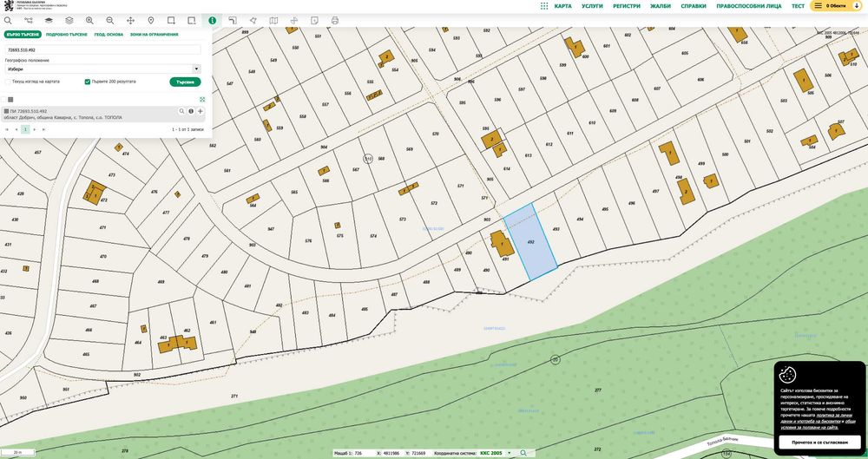Screen dimensions: 868x459
Task: Open the КАРТА grid apps menu icon
Action: click(x=544, y=6)
